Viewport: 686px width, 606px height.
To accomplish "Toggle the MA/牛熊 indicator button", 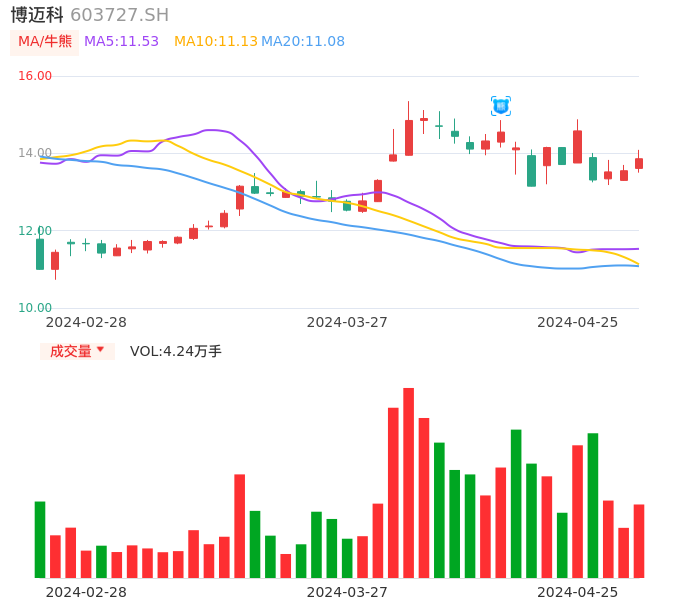I will [44, 42].
